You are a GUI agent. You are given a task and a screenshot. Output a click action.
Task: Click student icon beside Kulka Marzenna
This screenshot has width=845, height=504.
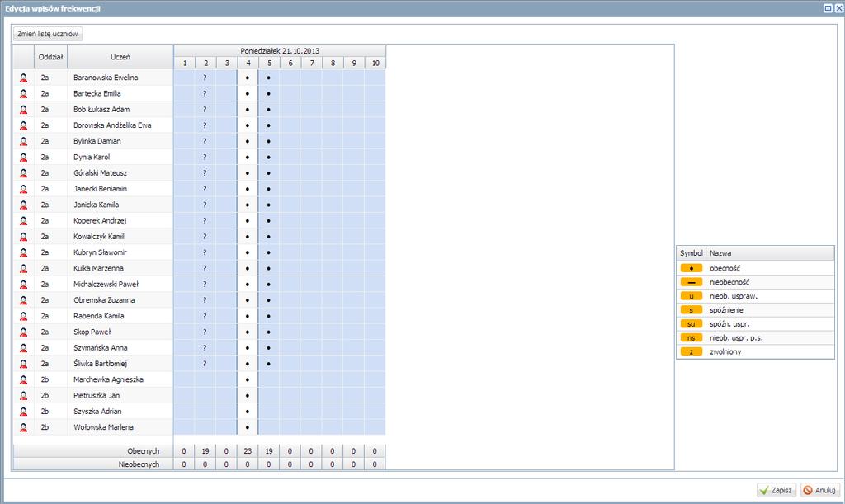click(23, 268)
